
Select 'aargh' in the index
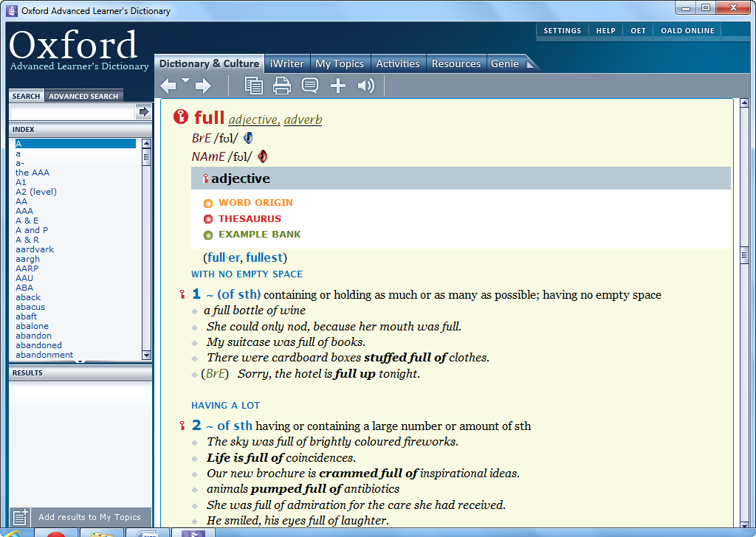pyautogui.click(x=27, y=259)
